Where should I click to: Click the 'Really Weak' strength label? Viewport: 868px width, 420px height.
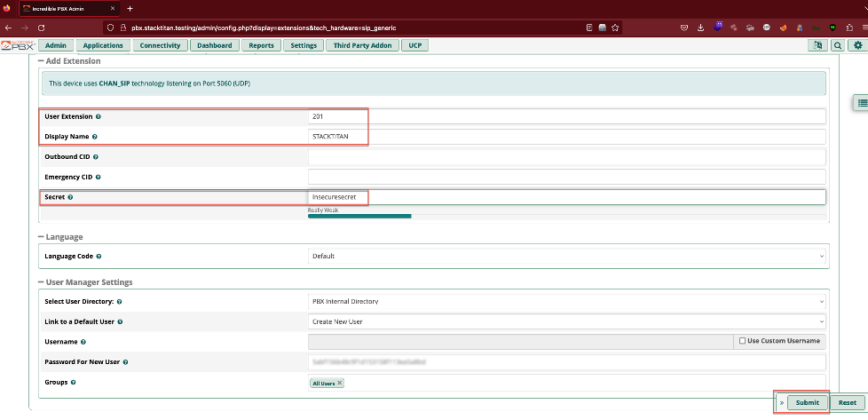[x=323, y=210]
